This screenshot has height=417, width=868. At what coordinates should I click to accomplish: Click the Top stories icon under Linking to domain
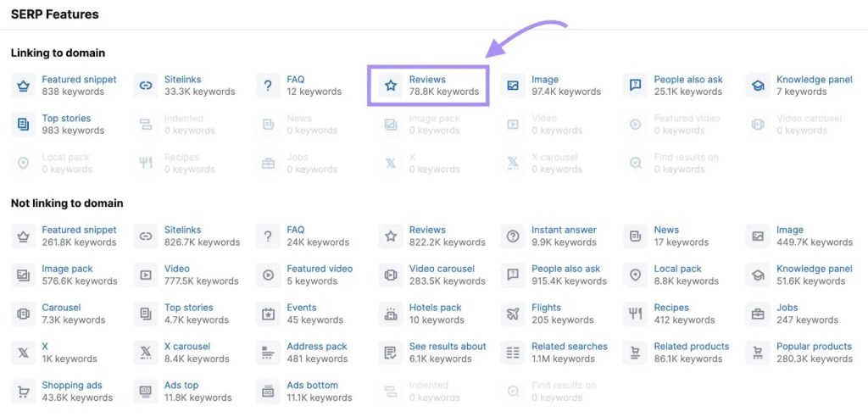click(x=24, y=125)
